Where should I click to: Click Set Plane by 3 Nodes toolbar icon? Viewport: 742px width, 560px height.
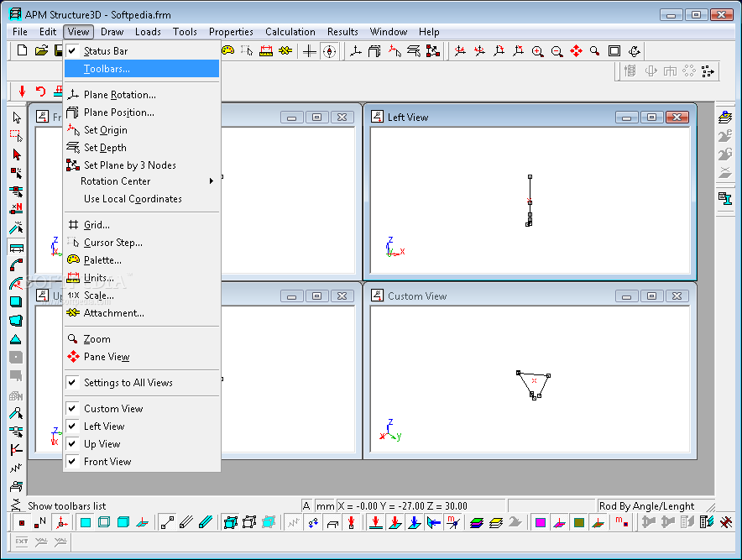point(433,50)
